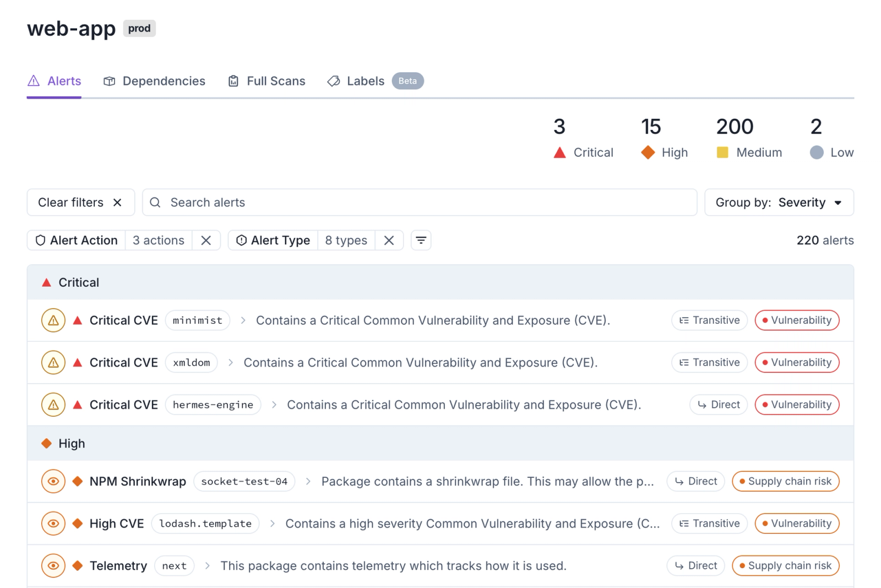Click warning action icon on hermes-engine alert
881x588 pixels.
(x=53, y=405)
